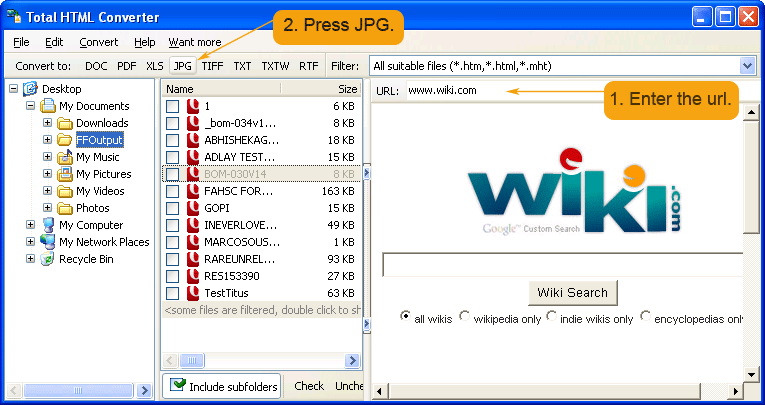This screenshot has width=765, height=405.
Task: Click the Wiki Search button
Action: [573, 293]
